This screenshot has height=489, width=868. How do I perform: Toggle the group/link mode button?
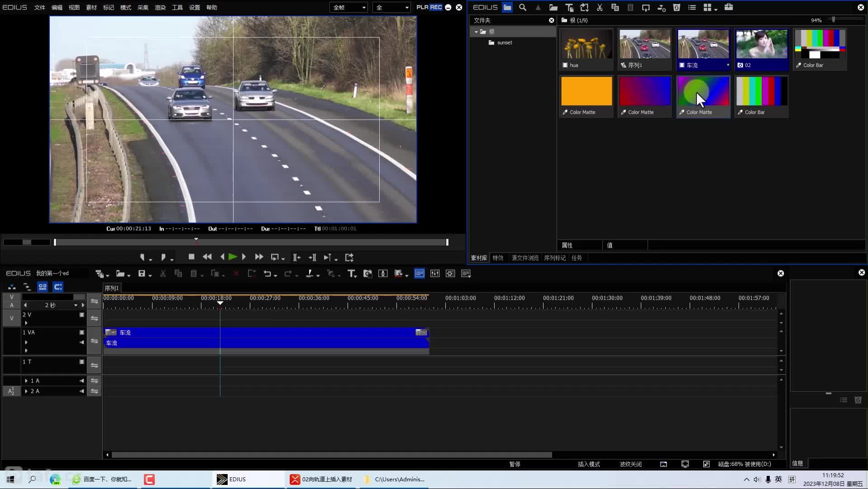43,287
